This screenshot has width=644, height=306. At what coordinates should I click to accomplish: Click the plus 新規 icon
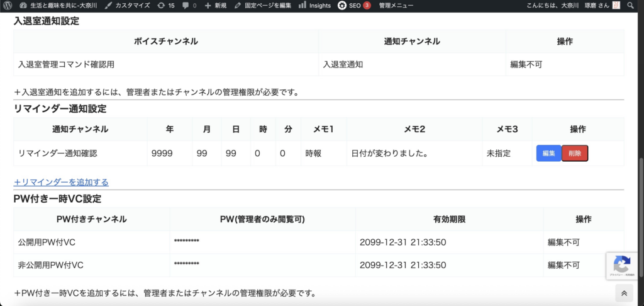(x=208, y=5)
